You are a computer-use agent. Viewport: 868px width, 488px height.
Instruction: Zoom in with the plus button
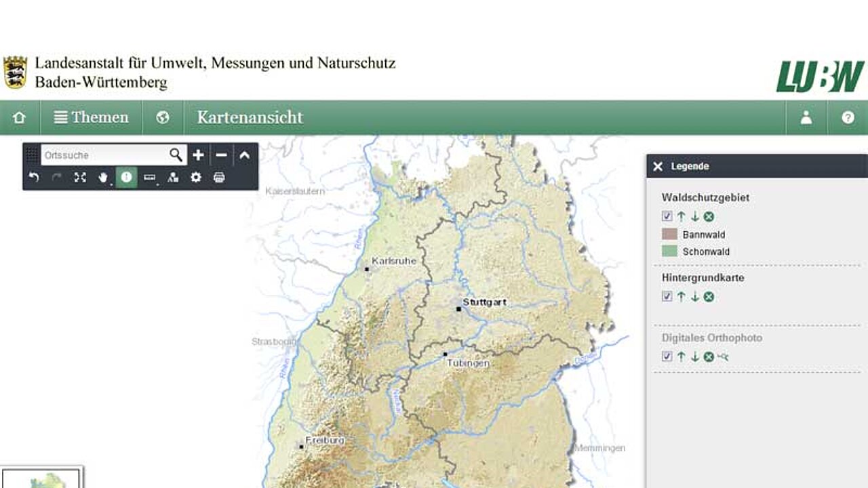[x=198, y=155]
